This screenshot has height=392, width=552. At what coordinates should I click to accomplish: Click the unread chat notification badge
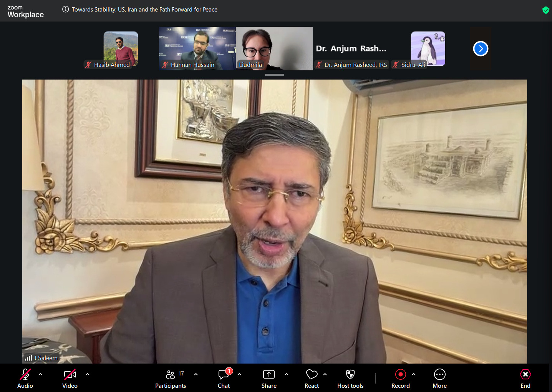pyautogui.click(x=229, y=371)
